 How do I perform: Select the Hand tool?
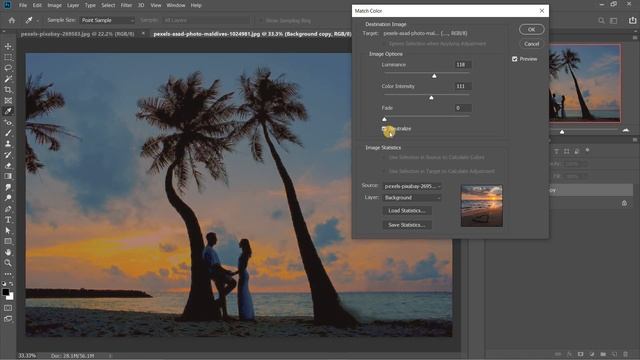click(8, 252)
